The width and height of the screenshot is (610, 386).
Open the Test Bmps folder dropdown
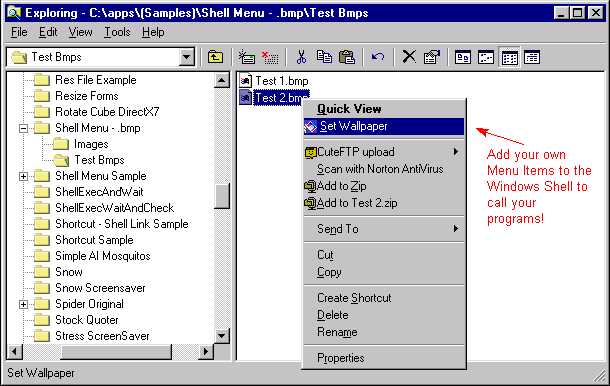[187, 57]
